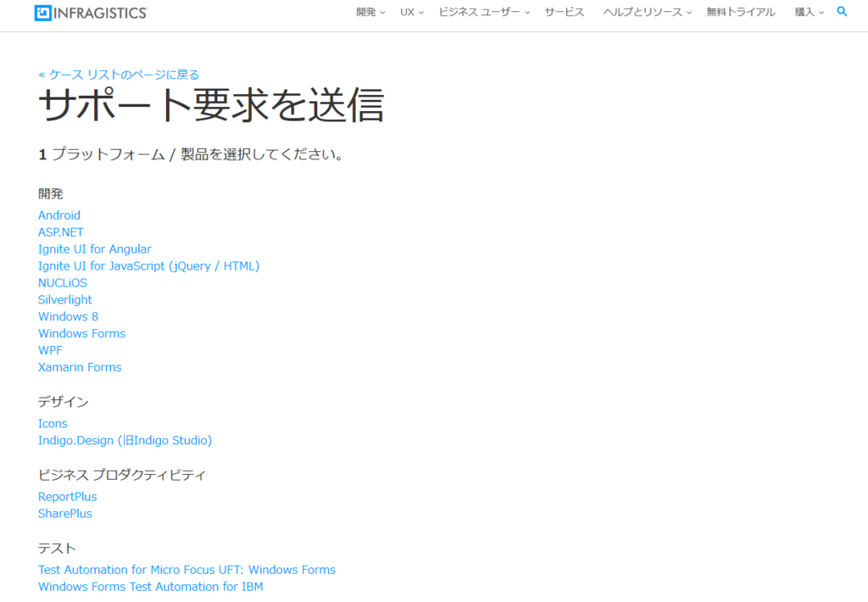Select the NUCLiOS product link
Screen dimensions: 868x602
point(63,283)
